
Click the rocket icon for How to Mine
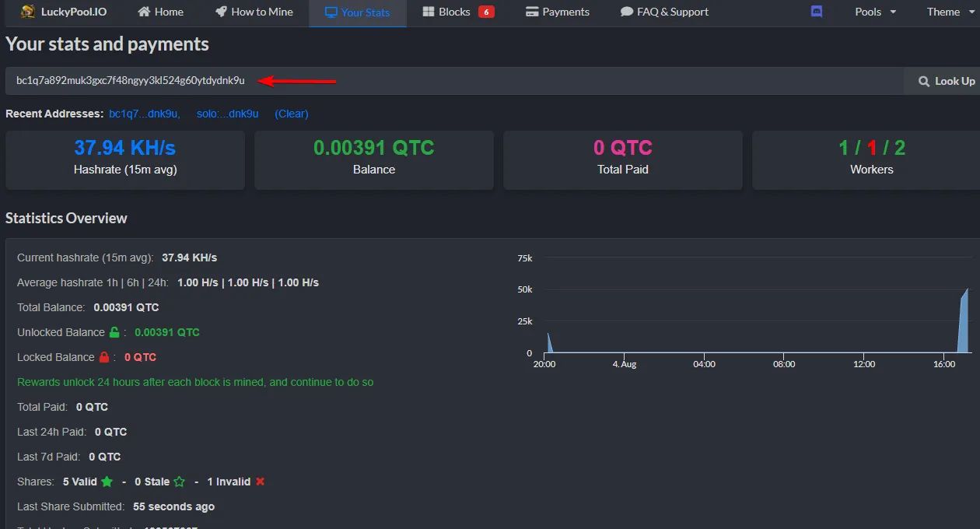[221, 12]
